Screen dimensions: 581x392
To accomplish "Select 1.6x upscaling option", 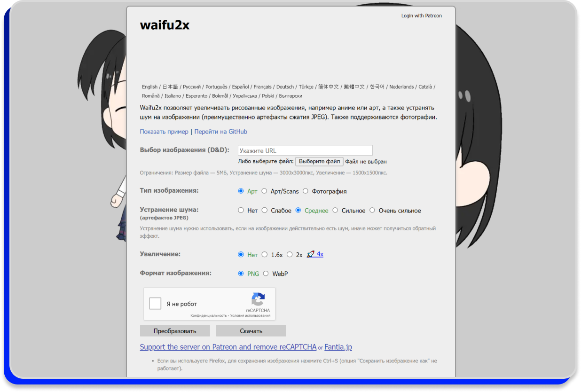I will tap(265, 254).
